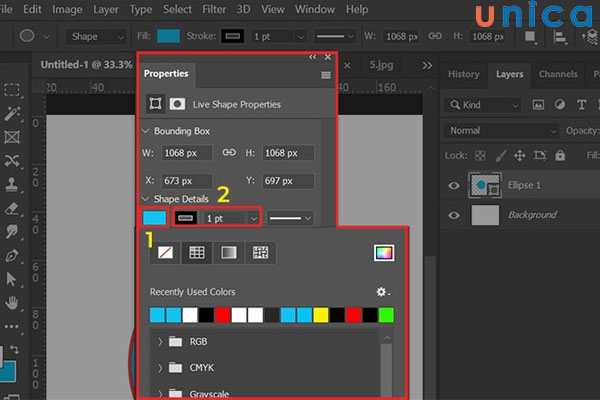The width and height of the screenshot is (600, 400).
Task: Open the Properties panel menu icon
Action: click(x=326, y=75)
